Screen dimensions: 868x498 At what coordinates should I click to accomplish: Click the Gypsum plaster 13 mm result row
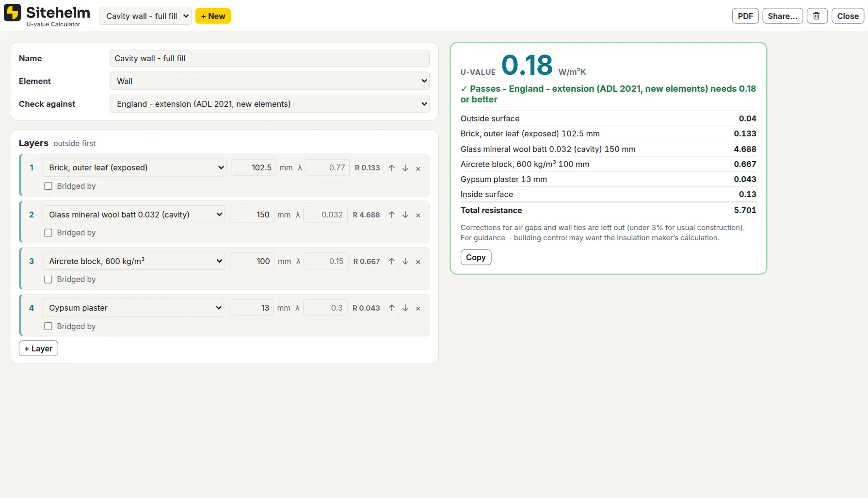coord(608,179)
